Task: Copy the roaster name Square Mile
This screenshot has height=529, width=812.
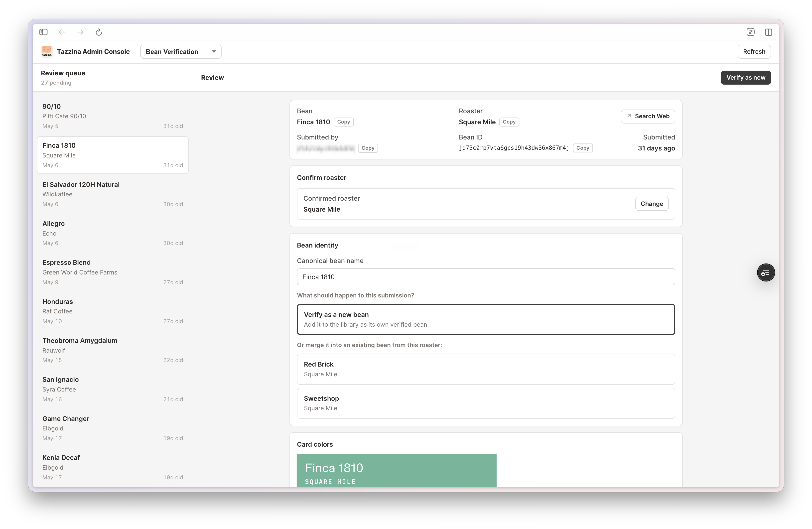Action: (509, 122)
